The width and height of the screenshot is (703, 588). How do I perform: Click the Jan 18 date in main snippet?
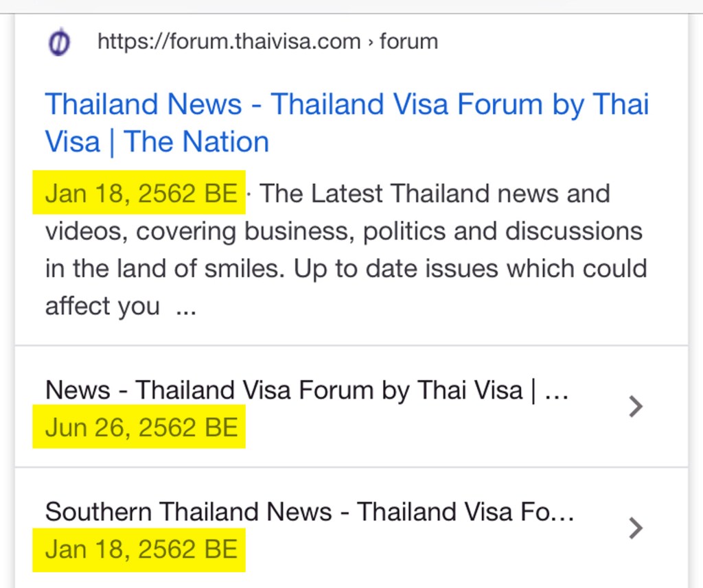click(141, 193)
